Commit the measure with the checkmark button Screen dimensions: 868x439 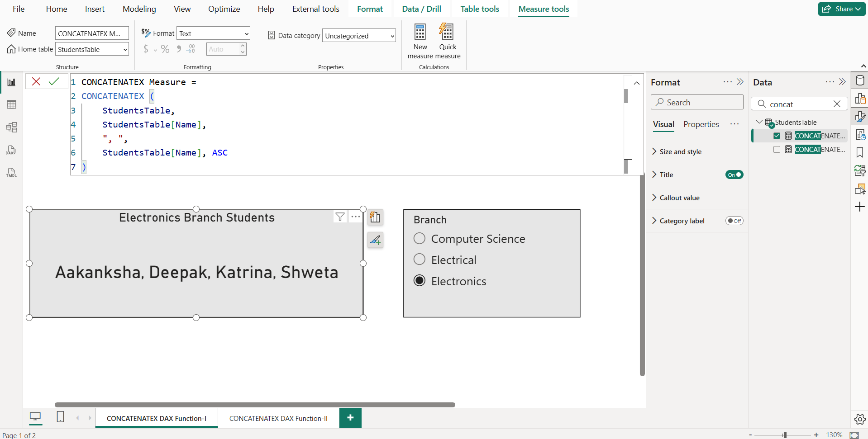tap(54, 81)
